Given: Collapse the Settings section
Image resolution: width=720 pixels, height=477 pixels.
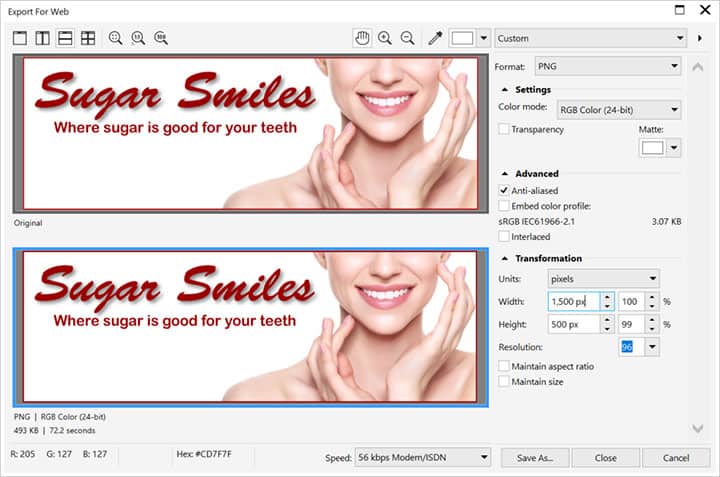Looking at the screenshot, I should pyautogui.click(x=505, y=90).
